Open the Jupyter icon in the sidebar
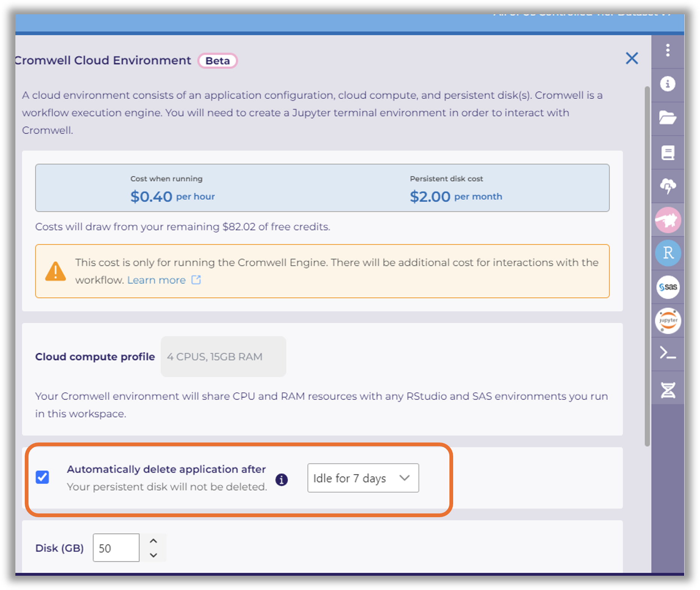 [668, 321]
